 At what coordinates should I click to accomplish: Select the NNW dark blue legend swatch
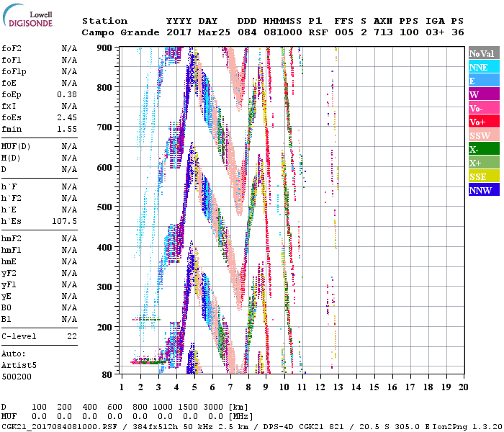[484, 189]
